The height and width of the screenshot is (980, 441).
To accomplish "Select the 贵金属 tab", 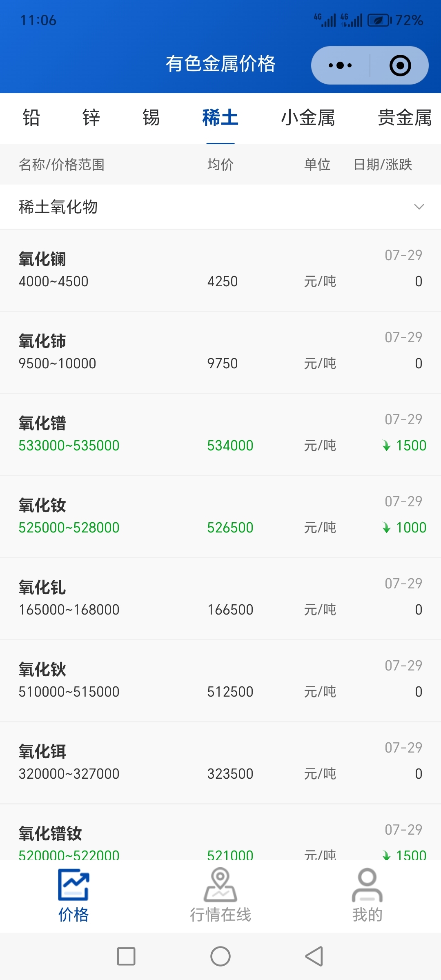I will click(405, 118).
